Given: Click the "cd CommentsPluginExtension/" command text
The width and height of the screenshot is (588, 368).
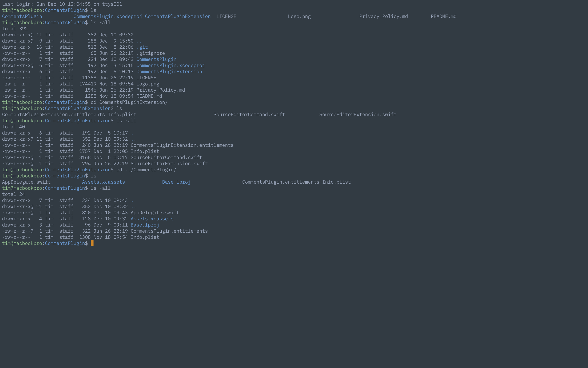Looking at the screenshot, I should (129, 102).
